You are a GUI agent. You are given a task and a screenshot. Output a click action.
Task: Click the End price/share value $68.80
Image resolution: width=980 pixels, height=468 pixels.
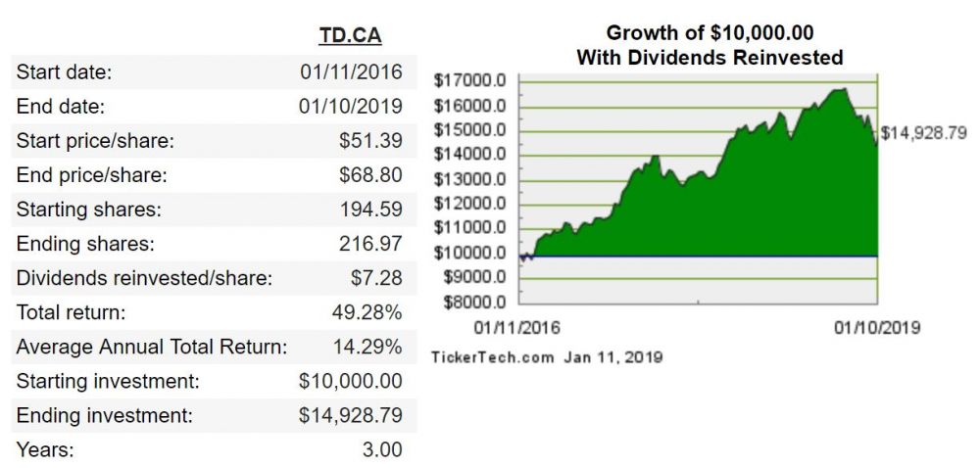(x=370, y=175)
